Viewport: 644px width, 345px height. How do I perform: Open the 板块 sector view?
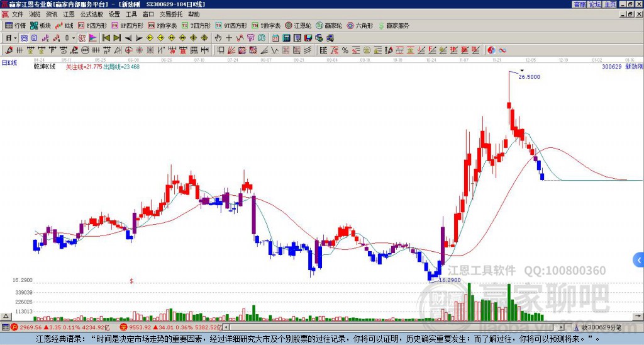point(41,25)
